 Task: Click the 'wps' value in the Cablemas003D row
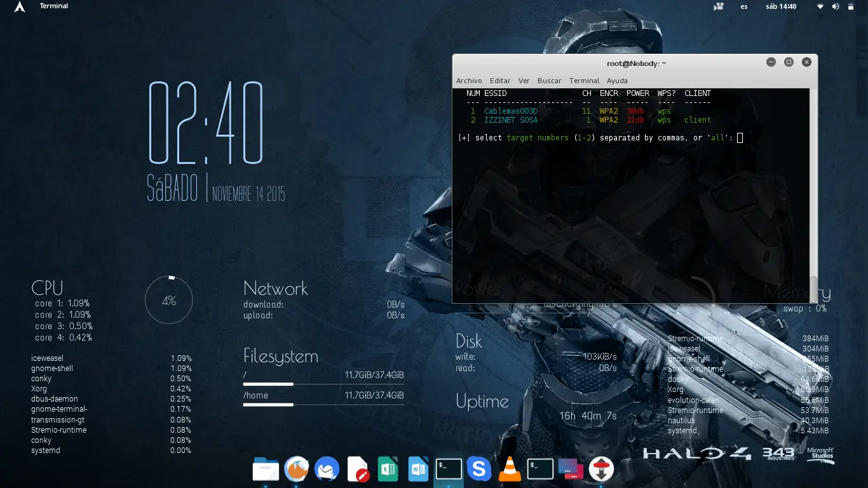pyautogui.click(x=665, y=111)
